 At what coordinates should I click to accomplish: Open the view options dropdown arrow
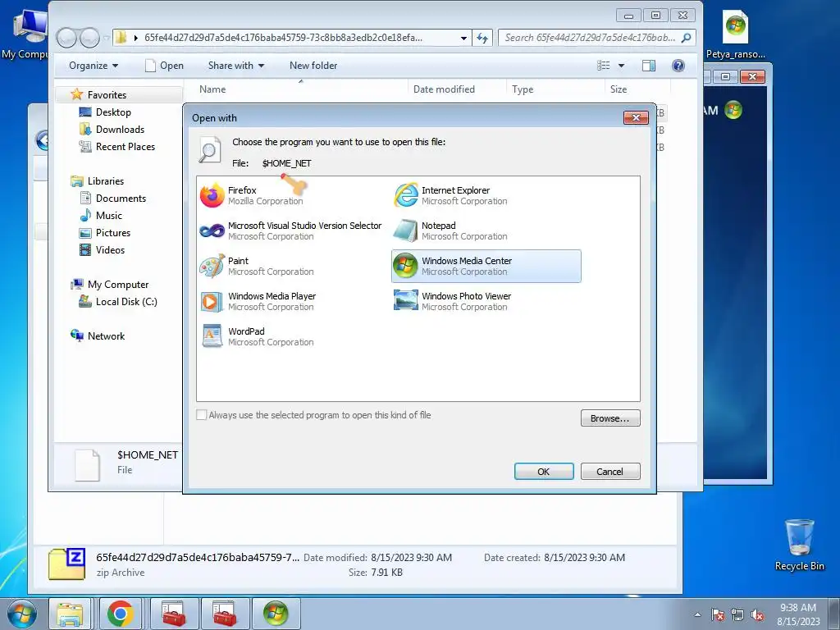[x=622, y=66]
